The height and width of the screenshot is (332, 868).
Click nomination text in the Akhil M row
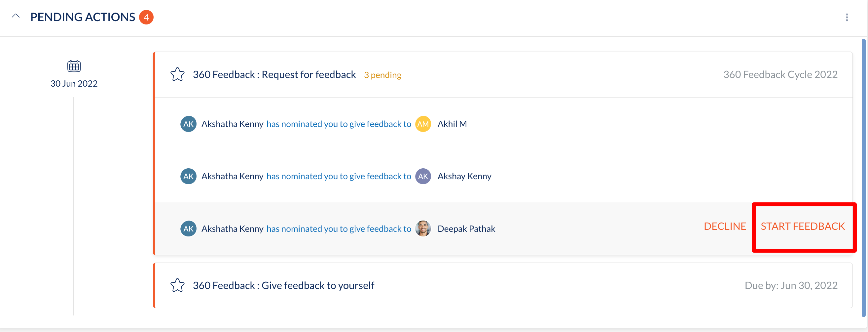(x=339, y=124)
